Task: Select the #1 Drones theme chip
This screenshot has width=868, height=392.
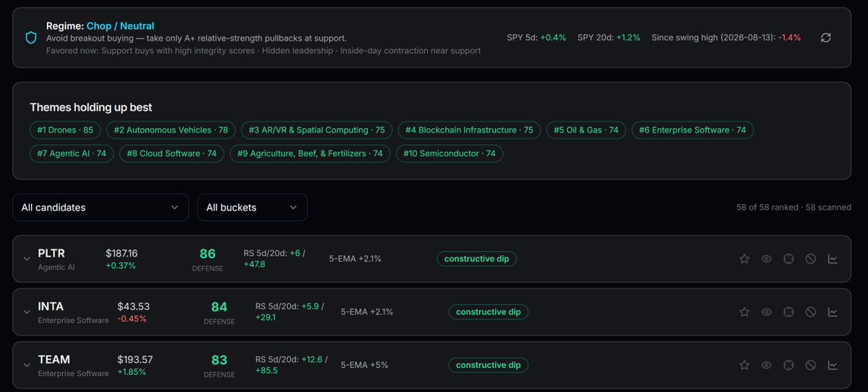Action: [65, 130]
